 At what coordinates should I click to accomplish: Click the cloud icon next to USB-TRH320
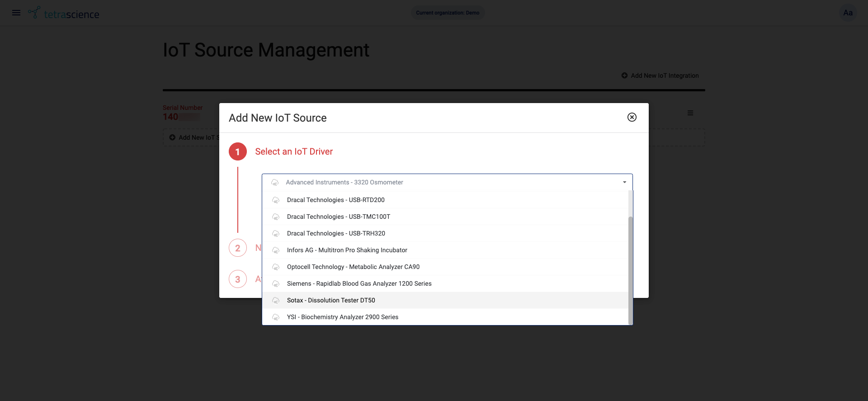276,234
